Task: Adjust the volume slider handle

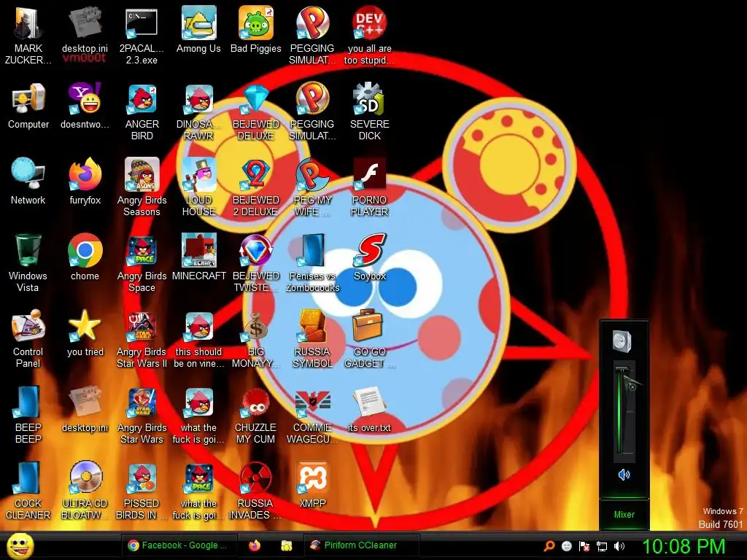Action: 624,371
